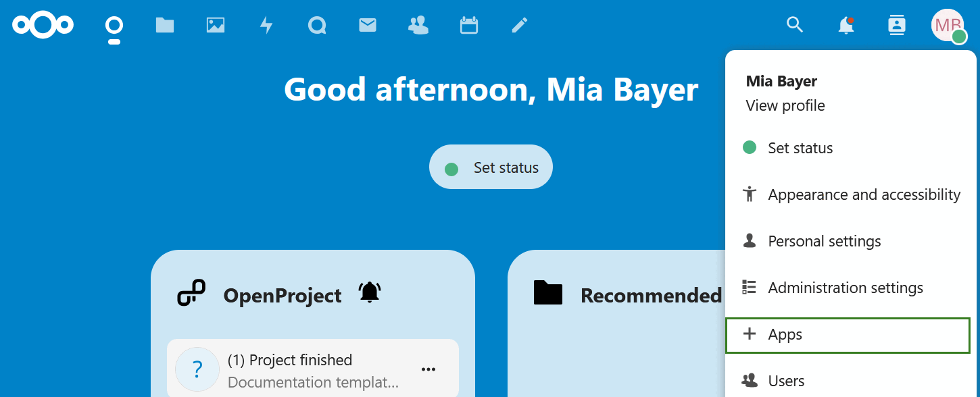This screenshot has height=397, width=980.
Task: Open the three-dot menu on Project finished
Action: pyautogui.click(x=428, y=369)
